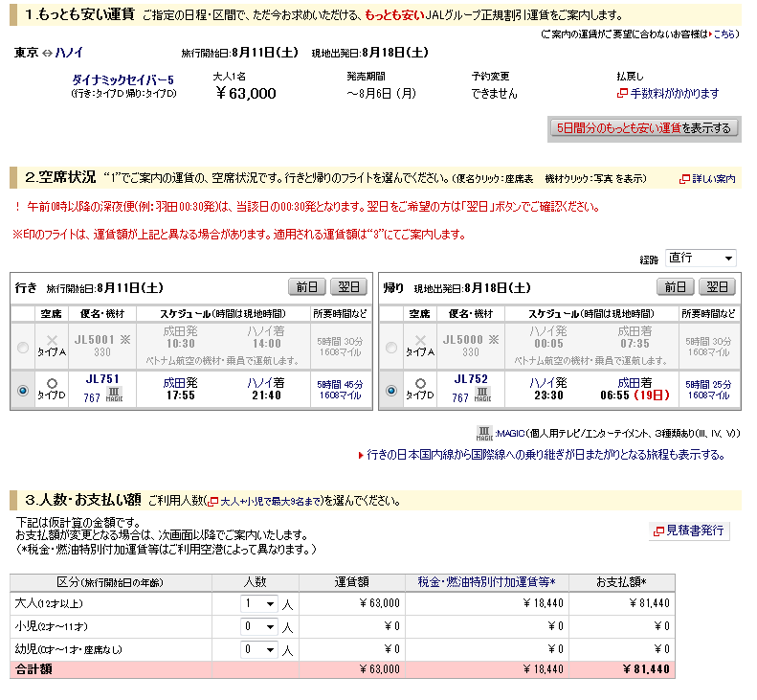The image size is (757, 700).
Task: Click the 5日間分のもっとも安い運賃を表示する button
Action: [x=644, y=128]
